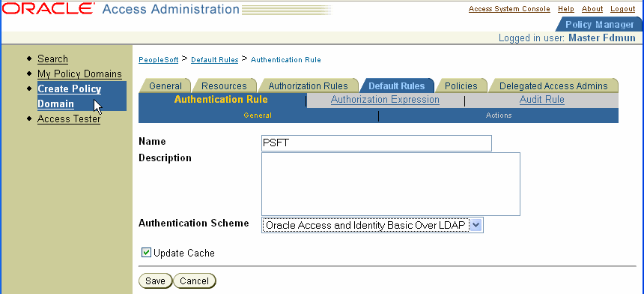Image resolution: width=644 pixels, height=294 pixels.
Task: Select the General sub-section under Authentication Rule
Action: coord(258,115)
